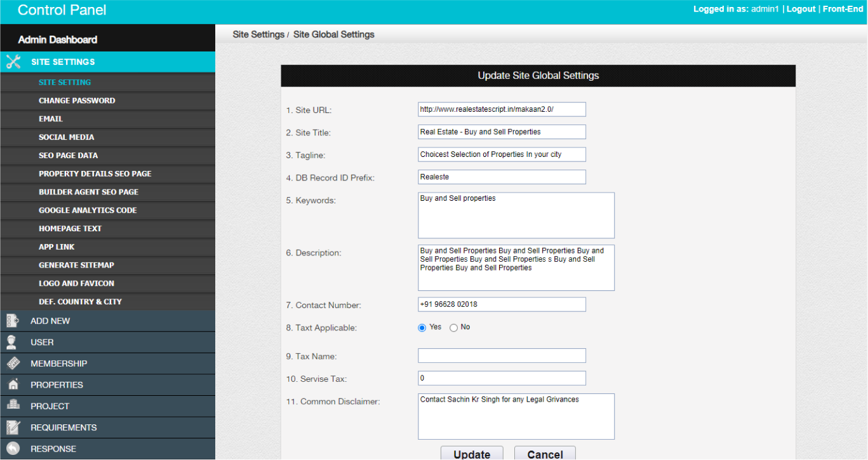Click the Update button
This screenshot has width=868, height=460.
tap(472, 454)
